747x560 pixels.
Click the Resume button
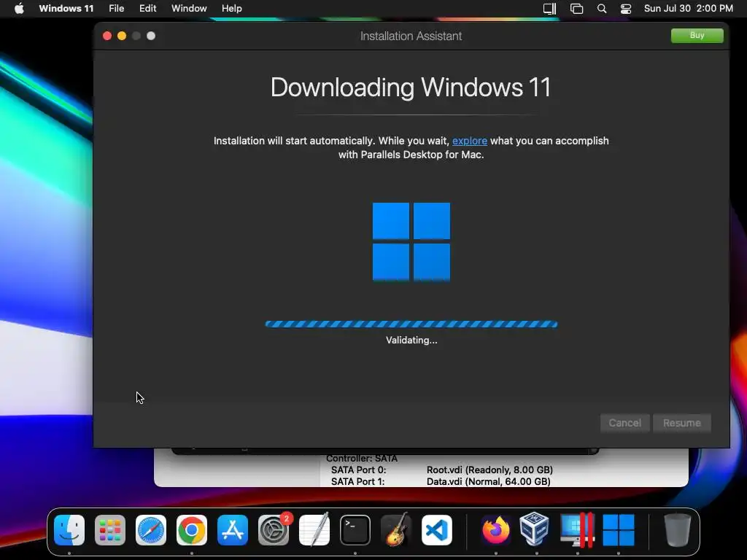click(x=682, y=423)
